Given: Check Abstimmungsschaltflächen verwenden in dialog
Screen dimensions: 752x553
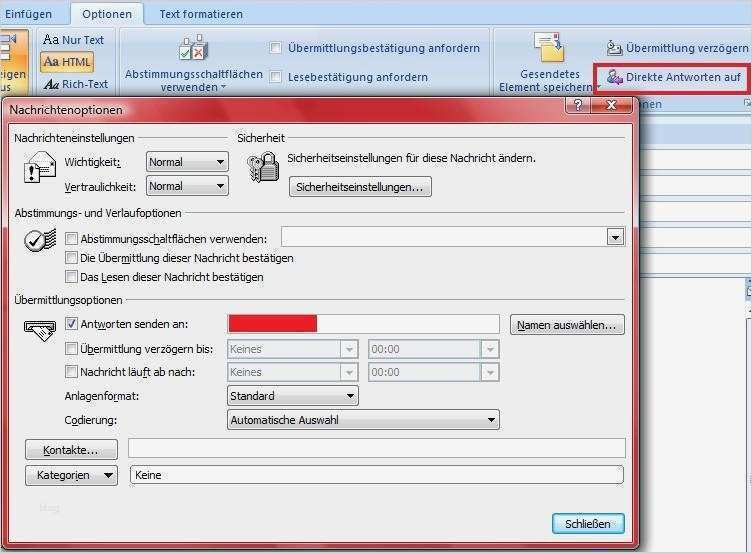Looking at the screenshot, I should pyautogui.click(x=71, y=238).
